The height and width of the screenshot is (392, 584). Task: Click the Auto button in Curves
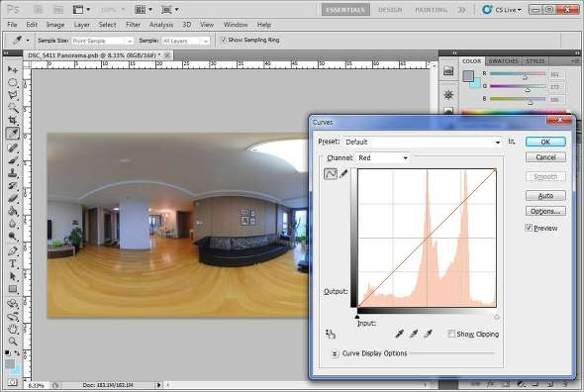click(x=545, y=195)
